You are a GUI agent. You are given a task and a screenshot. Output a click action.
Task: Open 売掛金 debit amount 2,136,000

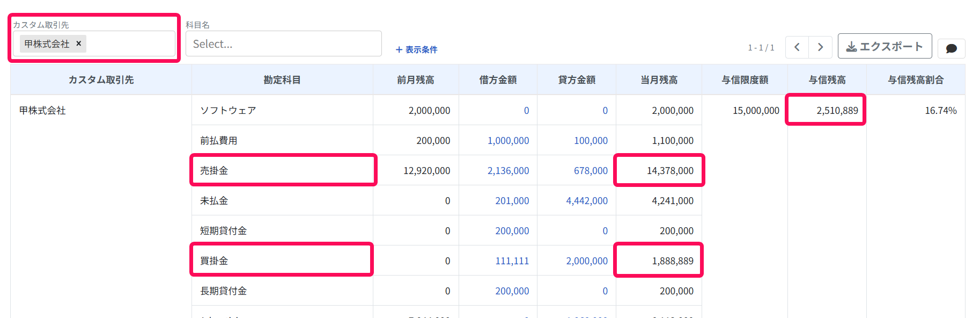tap(508, 170)
